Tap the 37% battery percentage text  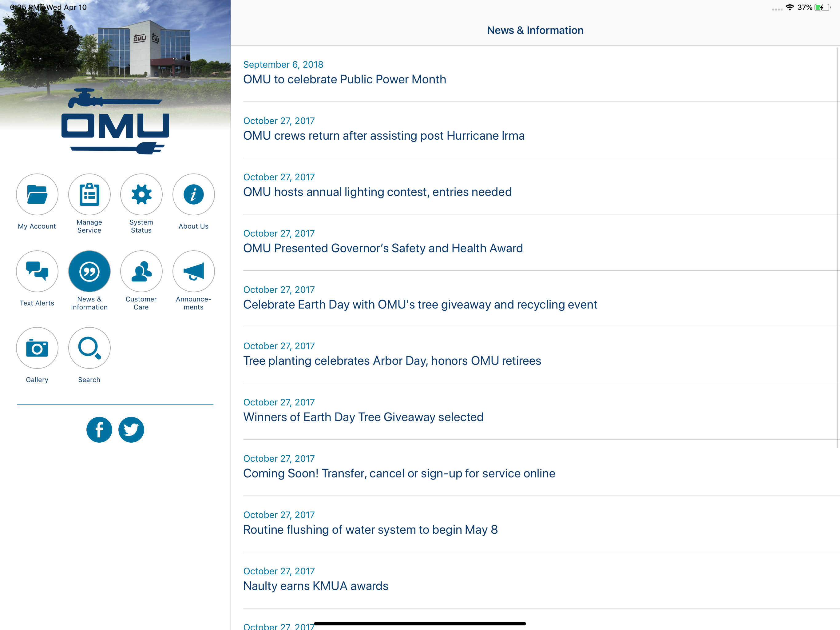(805, 7)
